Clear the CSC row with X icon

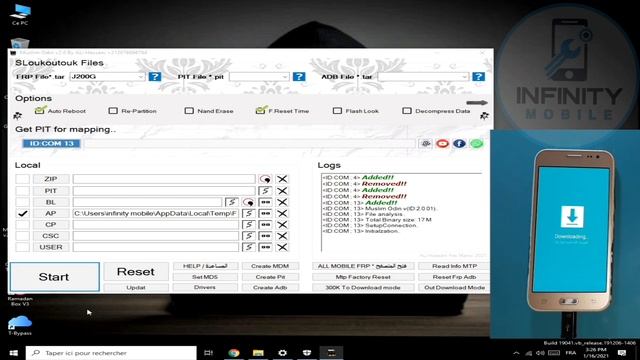pos(282,236)
